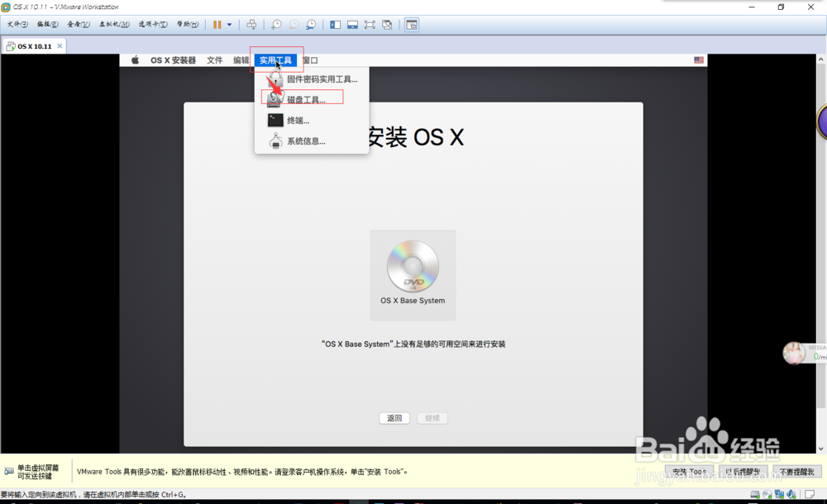This screenshot has height=504, width=827.
Task: Open the snapshot manager
Action: click(x=311, y=25)
